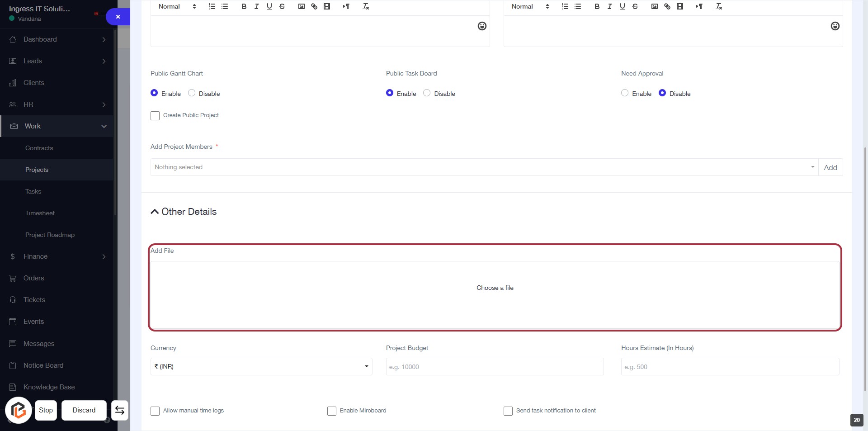Insert link using left editor toolbar
This screenshot has width=868, height=431.
click(x=314, y=6)
